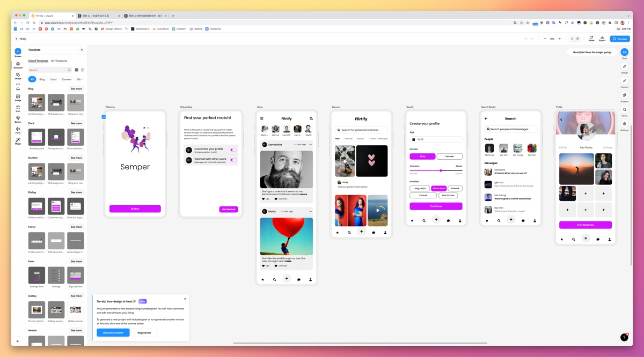644x357 pixels.
Task: Expand Blog templates with See more
Action: (76, 88)
